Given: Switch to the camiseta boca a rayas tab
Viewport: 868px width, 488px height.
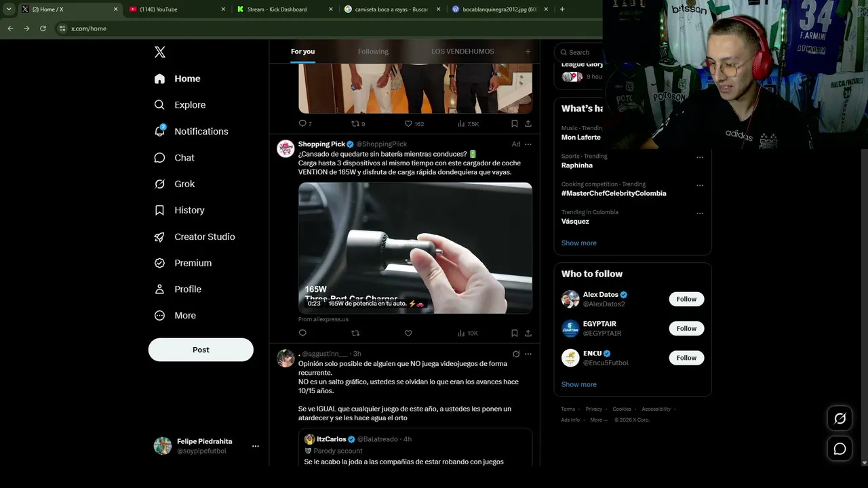Looking at the screenshot, I should [x=393, y=9].
